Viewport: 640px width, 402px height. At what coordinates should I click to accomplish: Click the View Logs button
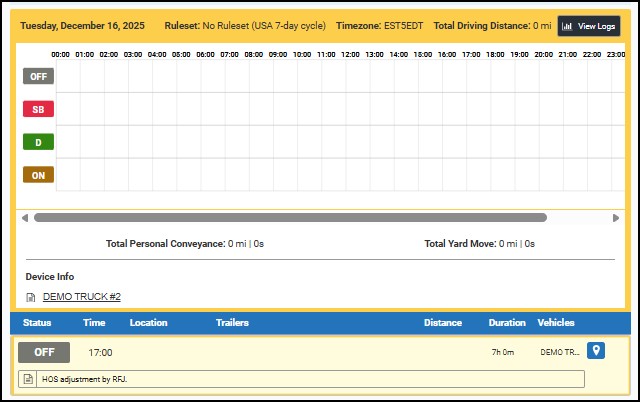589,26
